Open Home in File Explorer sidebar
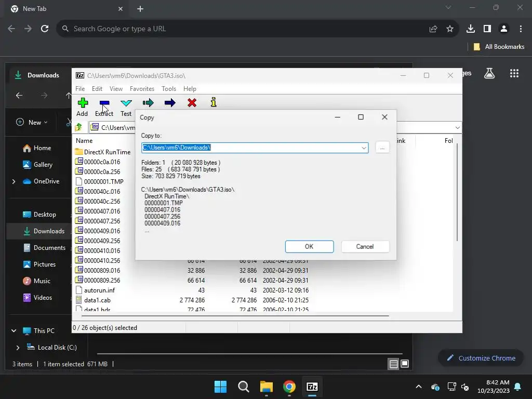 (x=37, y=148)
